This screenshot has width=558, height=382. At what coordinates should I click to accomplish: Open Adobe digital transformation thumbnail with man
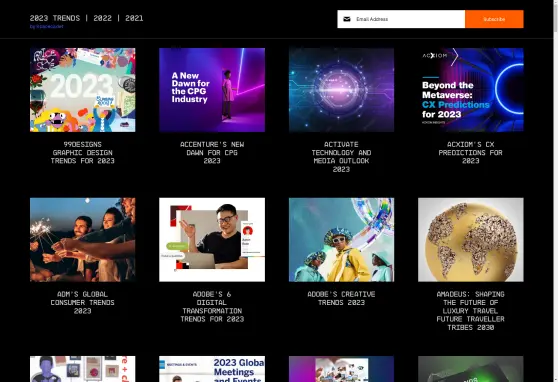[212, 240]
